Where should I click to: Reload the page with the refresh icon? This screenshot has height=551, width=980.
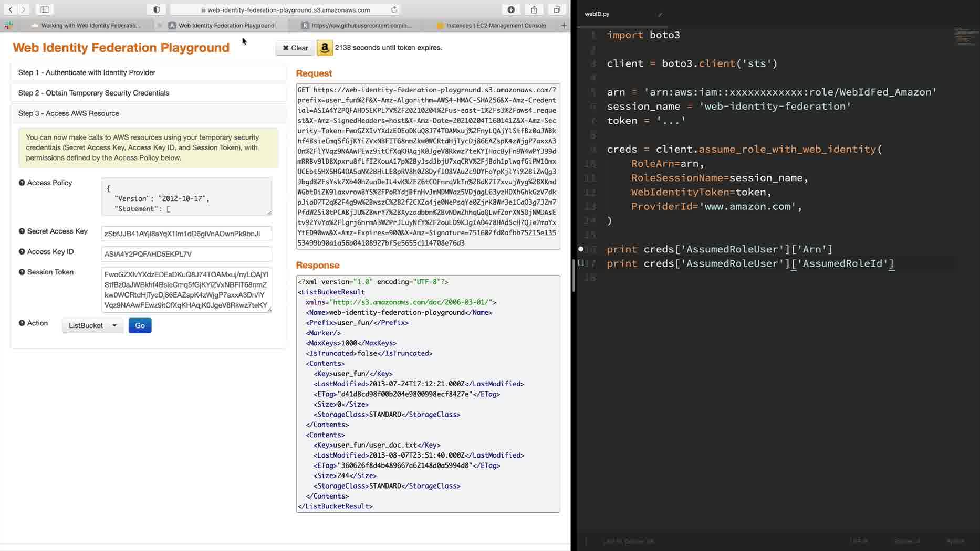(x=394, y=9)
